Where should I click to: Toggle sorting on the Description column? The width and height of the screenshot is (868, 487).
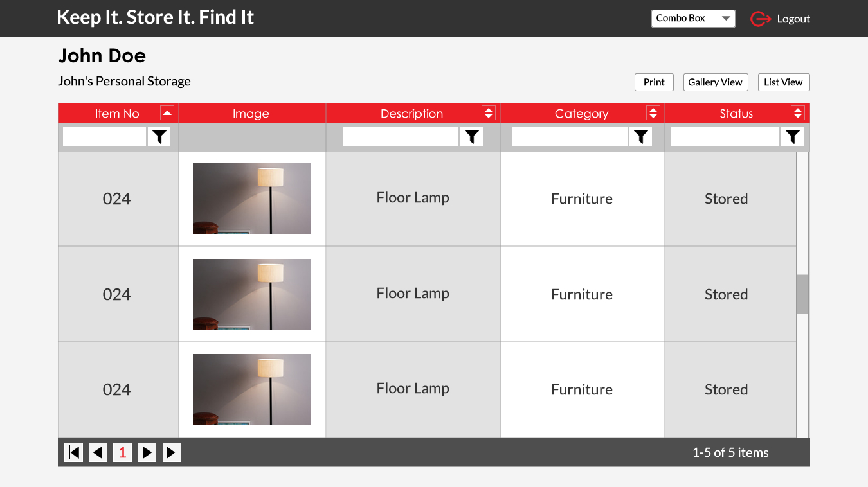point(489,113)
